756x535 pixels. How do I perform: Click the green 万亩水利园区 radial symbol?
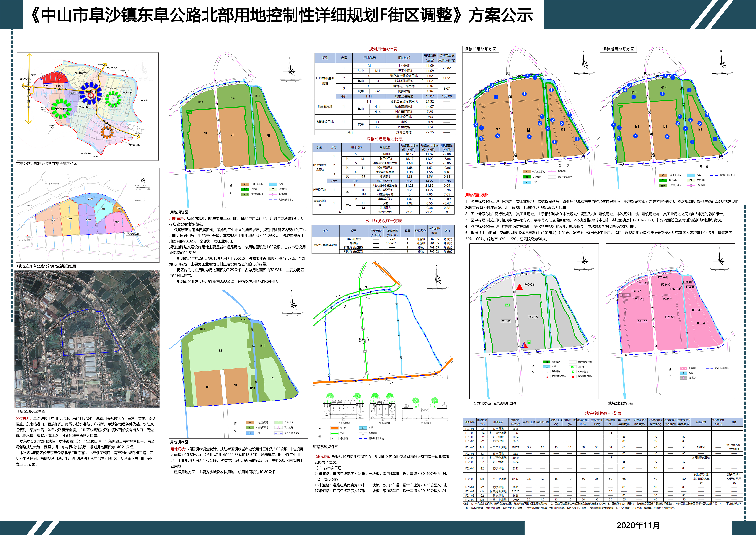(x=61, y=108)
